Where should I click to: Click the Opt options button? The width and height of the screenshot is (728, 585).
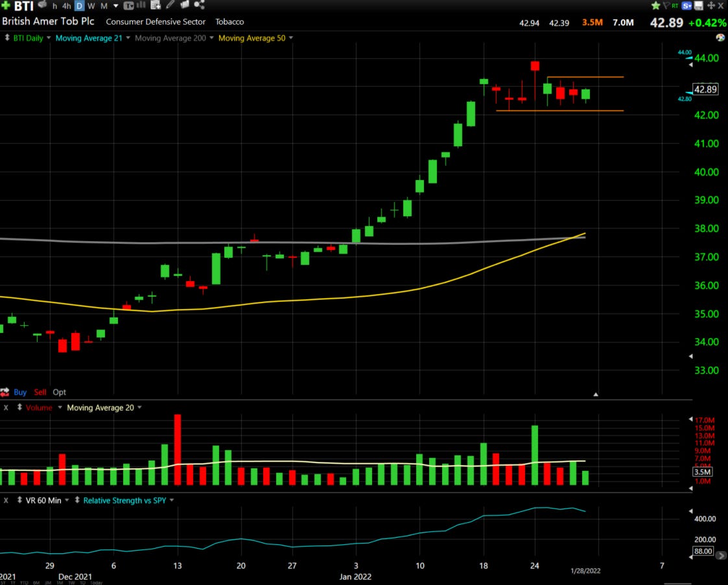pos(60,392)
